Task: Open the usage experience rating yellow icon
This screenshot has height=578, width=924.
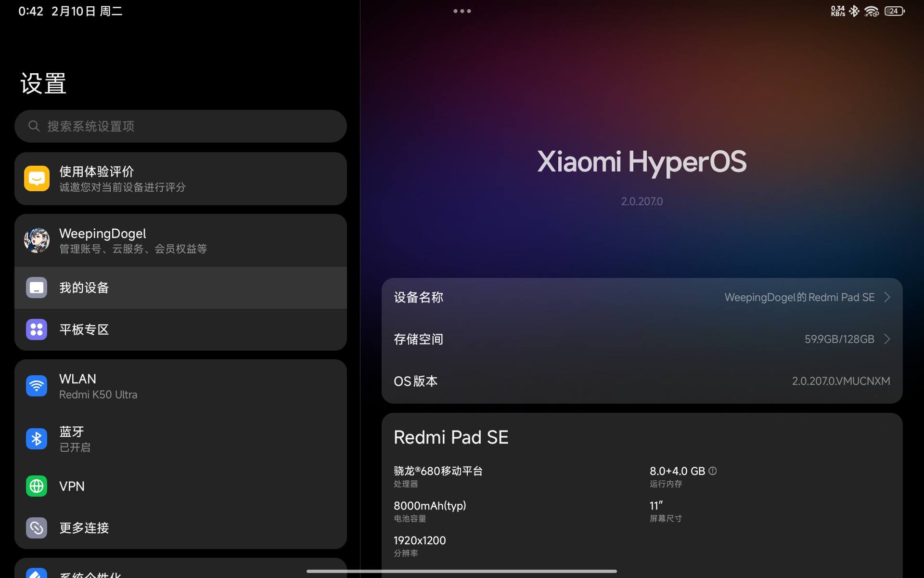Action: pyautogui.click(x=37, y=179)
